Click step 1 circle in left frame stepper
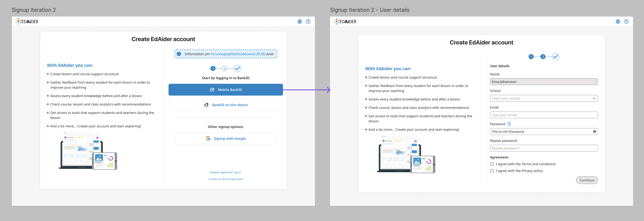644x221 pixels. (x=213, y=68)
